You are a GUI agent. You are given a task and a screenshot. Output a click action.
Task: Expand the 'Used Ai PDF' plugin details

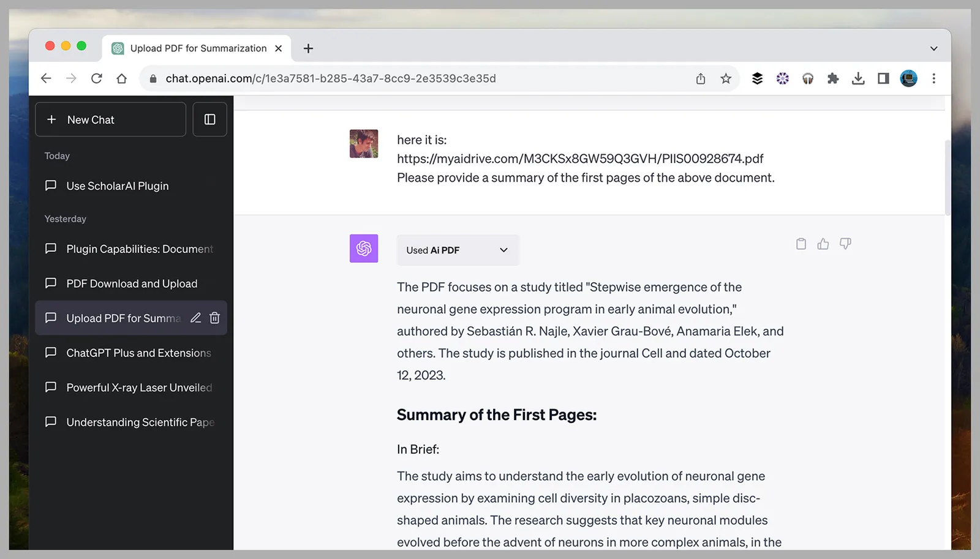coord(503,250)
